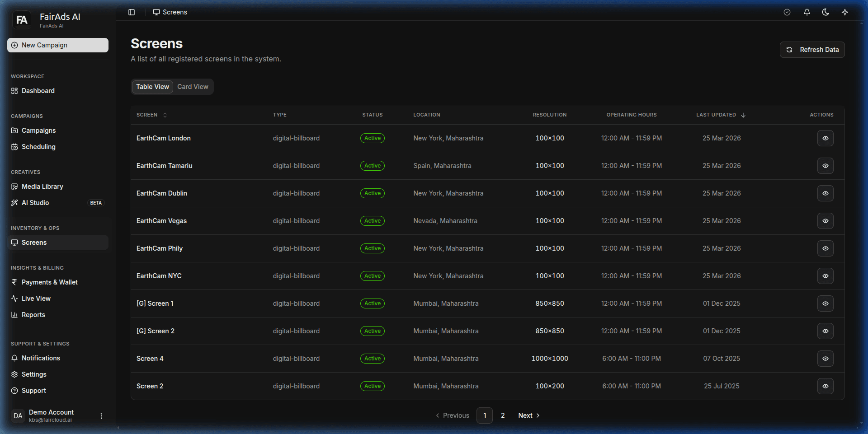Click the BETA badge on AI Studio
The image size is (868, 434).
point(96,203)
